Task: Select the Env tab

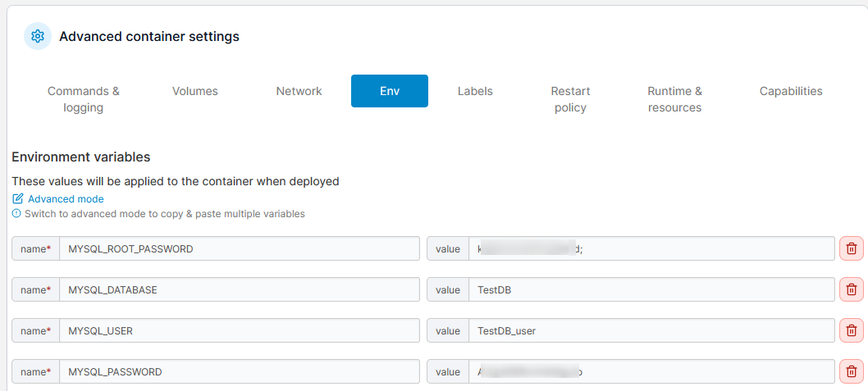Action: tap(390, 91)
